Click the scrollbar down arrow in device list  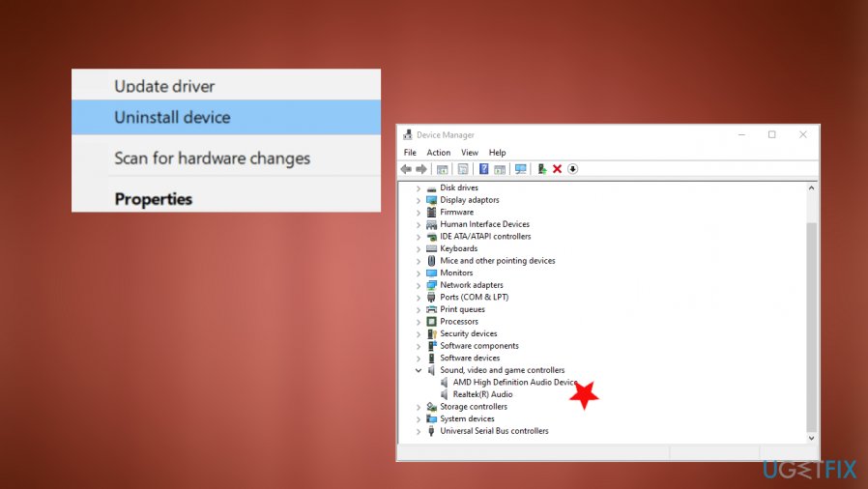pyautogui.click(x=811, y=438)
